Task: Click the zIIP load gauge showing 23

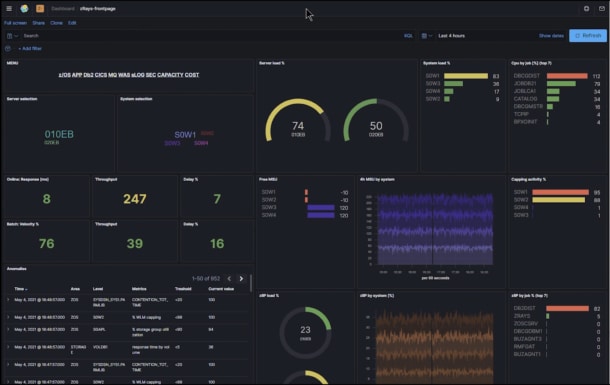Action: 305,332
